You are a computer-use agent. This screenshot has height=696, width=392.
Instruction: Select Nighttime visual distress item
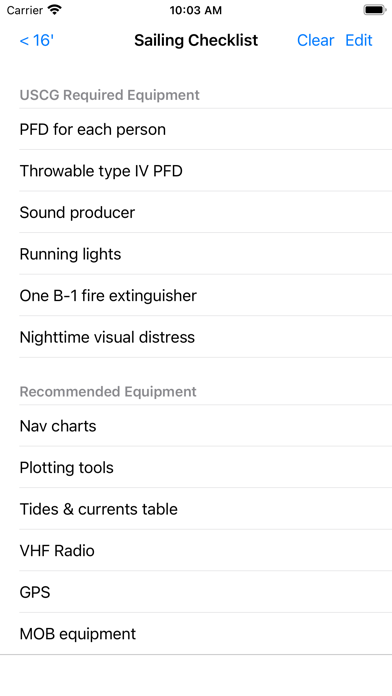[x=196, y=337]
